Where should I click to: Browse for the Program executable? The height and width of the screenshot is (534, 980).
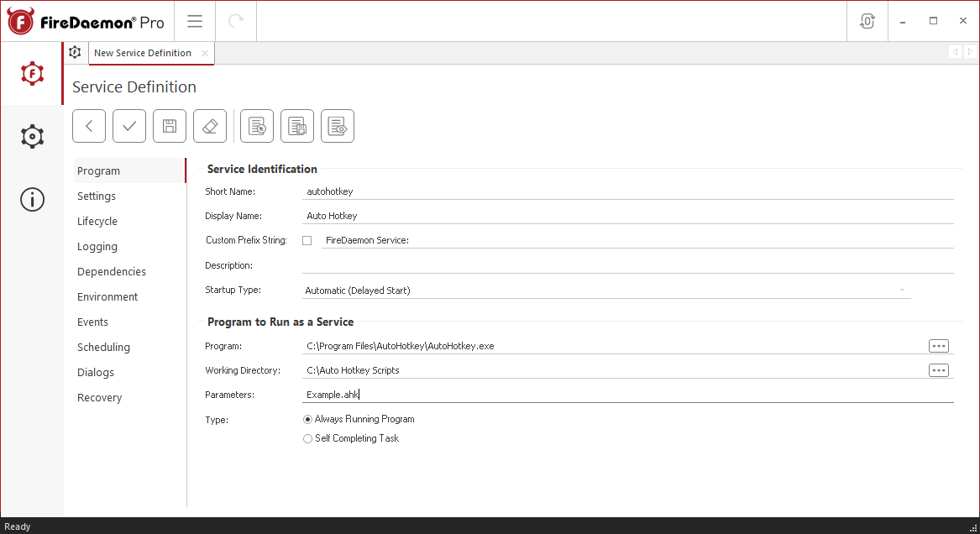[x=939, y=346]
